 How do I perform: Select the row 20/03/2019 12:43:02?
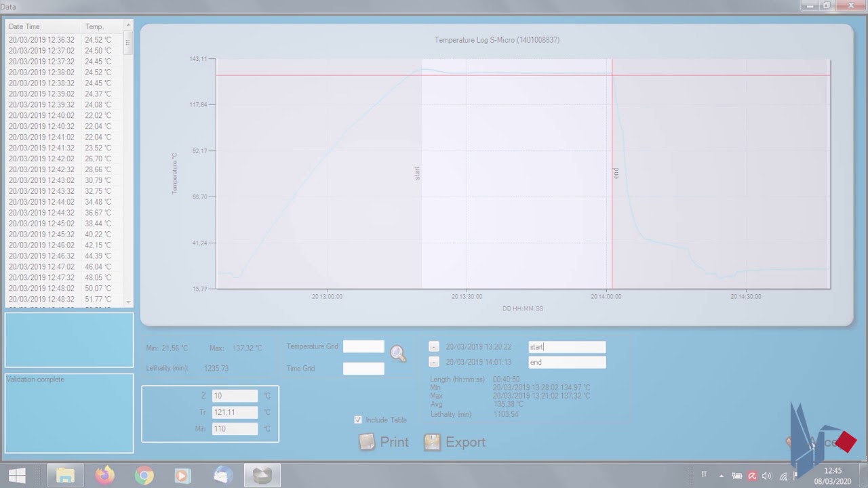tap(64, 180)
